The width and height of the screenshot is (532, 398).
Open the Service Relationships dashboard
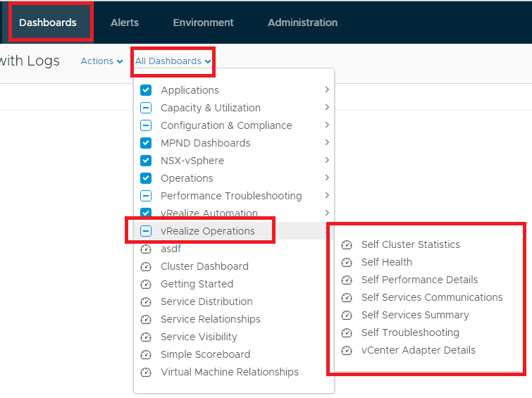pyautogui.click(x=211, y=319)
